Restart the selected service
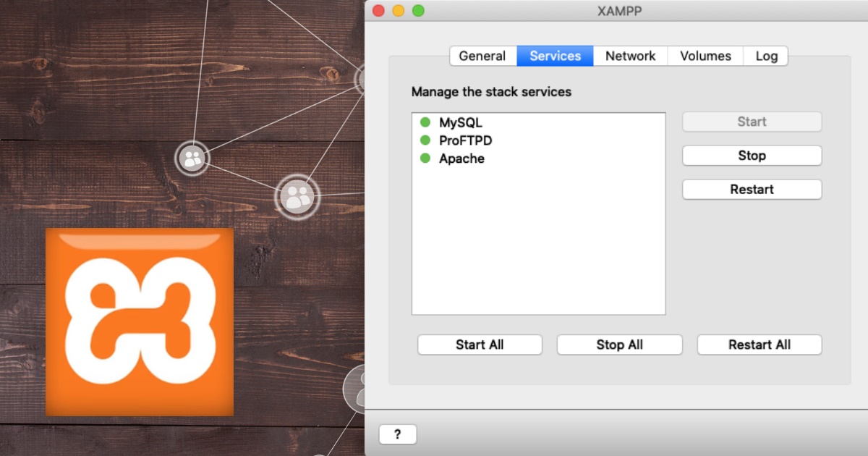This screenshot has width=868, height=456. 752,190
